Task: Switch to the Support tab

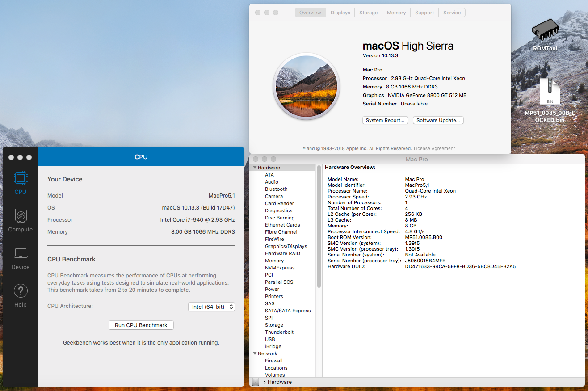Action: (424, 13)
